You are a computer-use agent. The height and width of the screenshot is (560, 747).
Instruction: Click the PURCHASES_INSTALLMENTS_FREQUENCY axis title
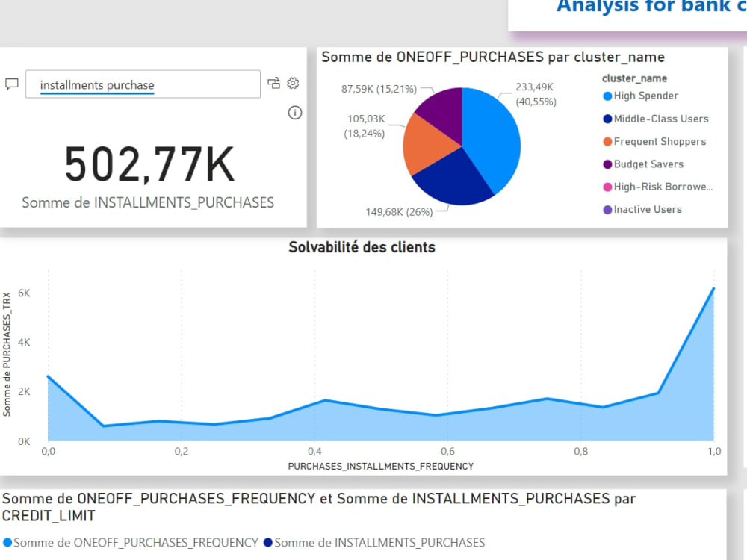381,466
